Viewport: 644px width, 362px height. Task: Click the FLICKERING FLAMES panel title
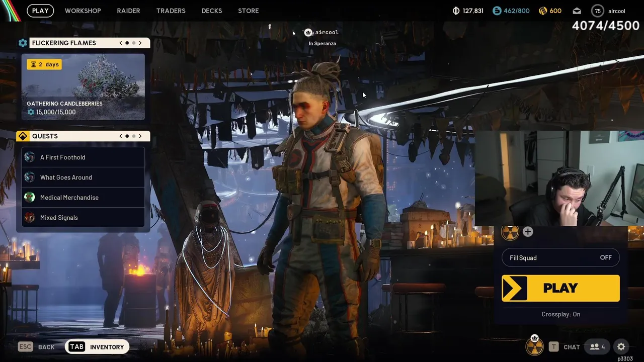tap(64, 43)
